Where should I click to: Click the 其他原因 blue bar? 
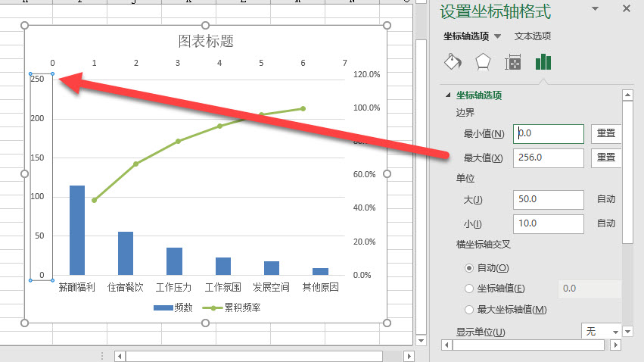pyautogui.click(x=320, y=272)
